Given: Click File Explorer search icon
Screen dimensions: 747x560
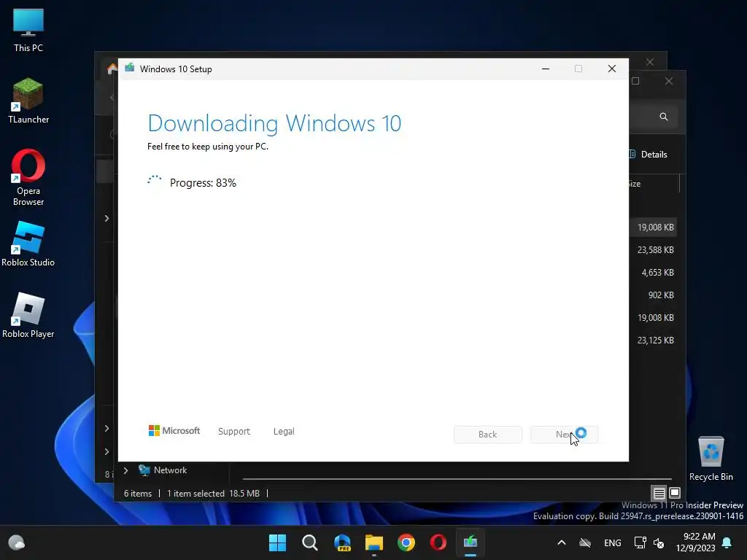Looking at the screenshot, I should [x=664, y=117].
